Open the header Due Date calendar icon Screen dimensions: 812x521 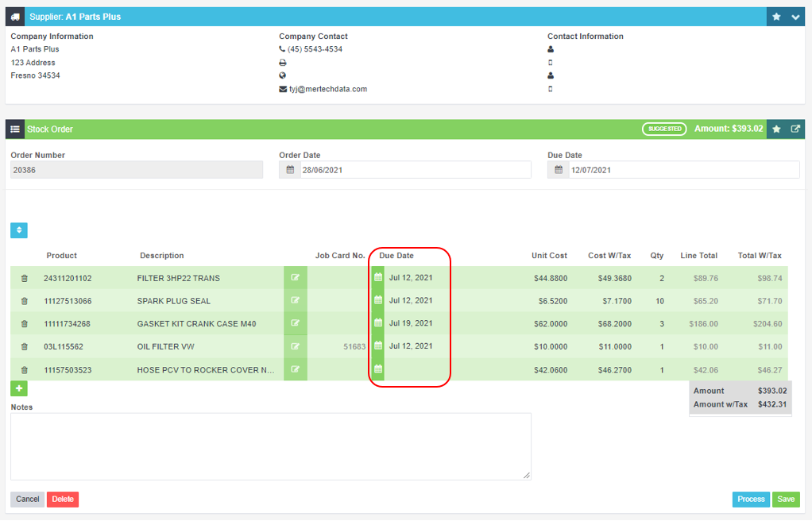tap(559, 170)
